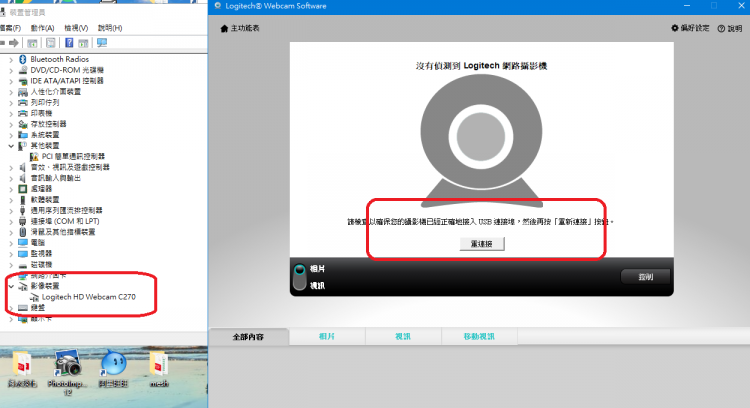
Task: Switch to the 移動視訊 tab
Action: pos(479,337)
